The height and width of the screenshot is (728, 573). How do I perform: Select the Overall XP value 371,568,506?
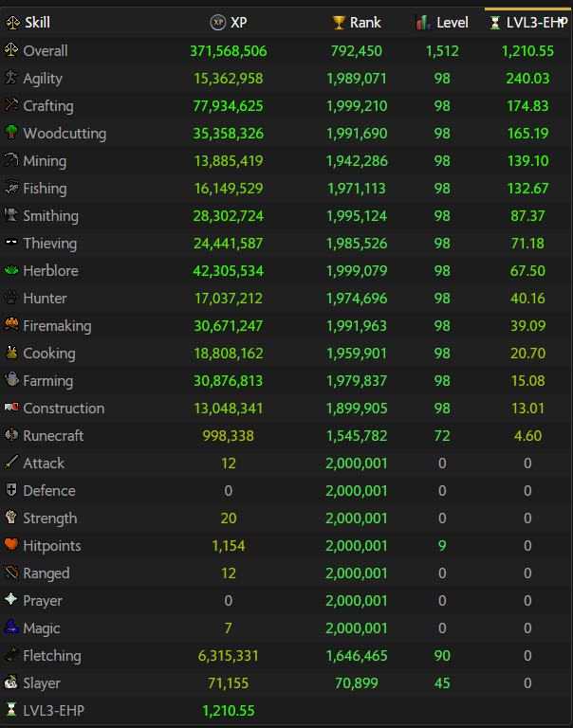(x=229, y=50)
